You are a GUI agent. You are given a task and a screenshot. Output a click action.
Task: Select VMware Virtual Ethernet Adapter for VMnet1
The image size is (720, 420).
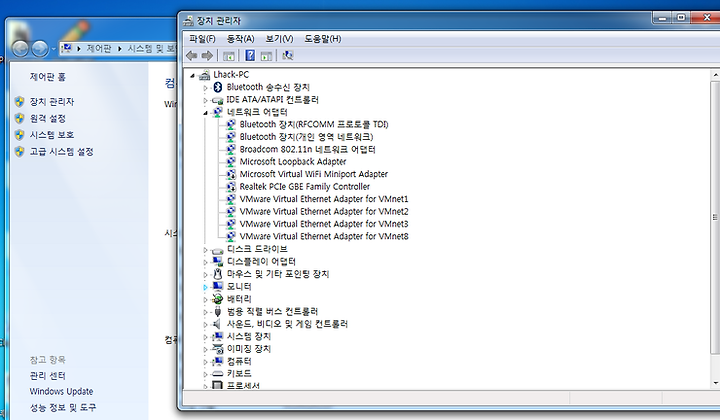(x=324, y=199)
